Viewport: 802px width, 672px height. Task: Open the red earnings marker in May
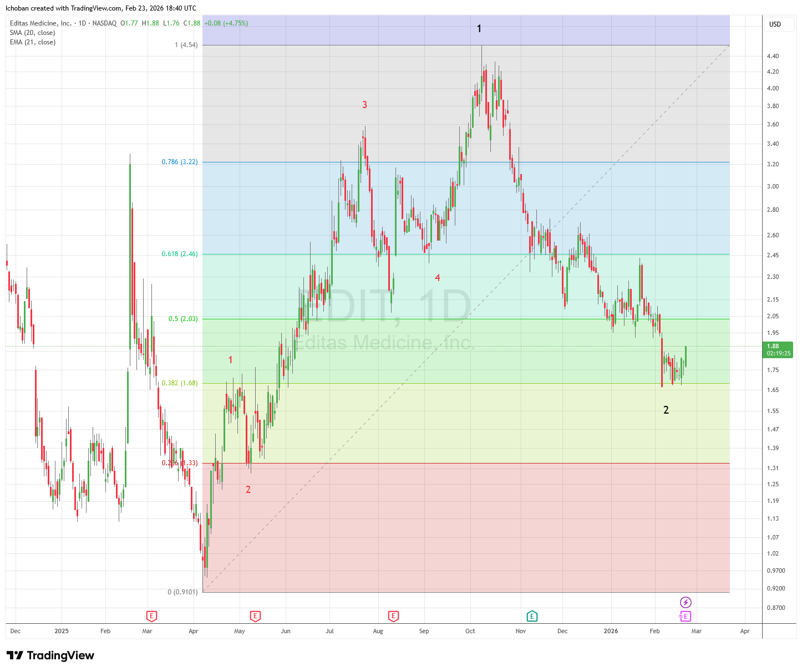pyautogui.click(x=255, y=616)
